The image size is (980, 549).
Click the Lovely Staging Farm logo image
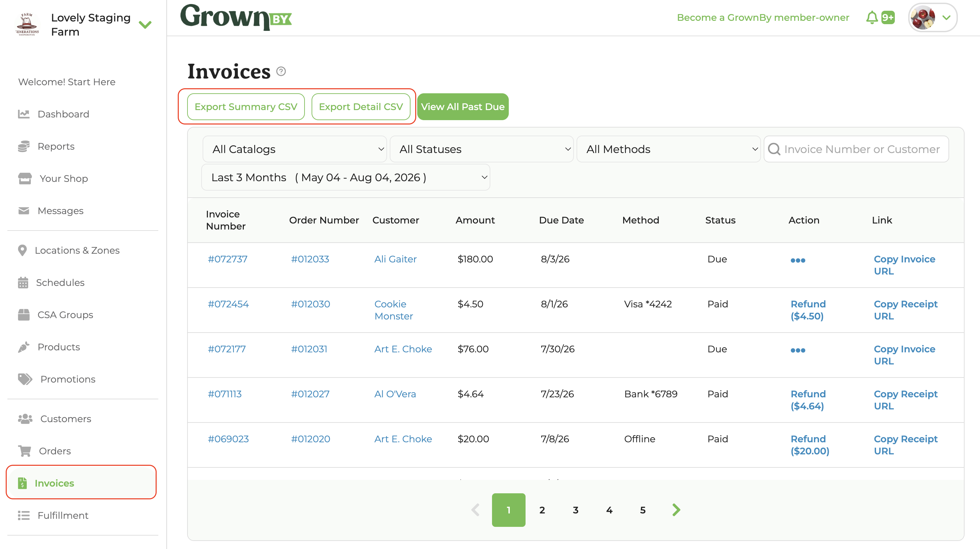click(x=27, y=24)
